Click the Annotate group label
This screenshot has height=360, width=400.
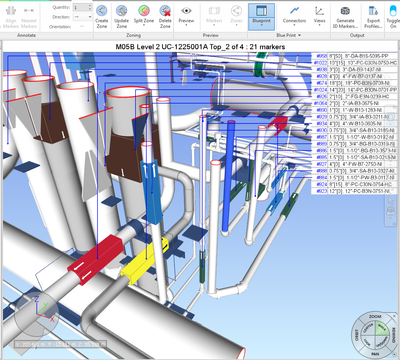coord(26,35)
